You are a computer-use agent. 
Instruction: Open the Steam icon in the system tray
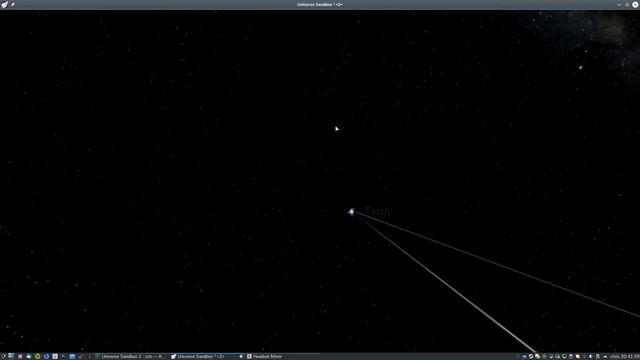[x=531, y=356]
